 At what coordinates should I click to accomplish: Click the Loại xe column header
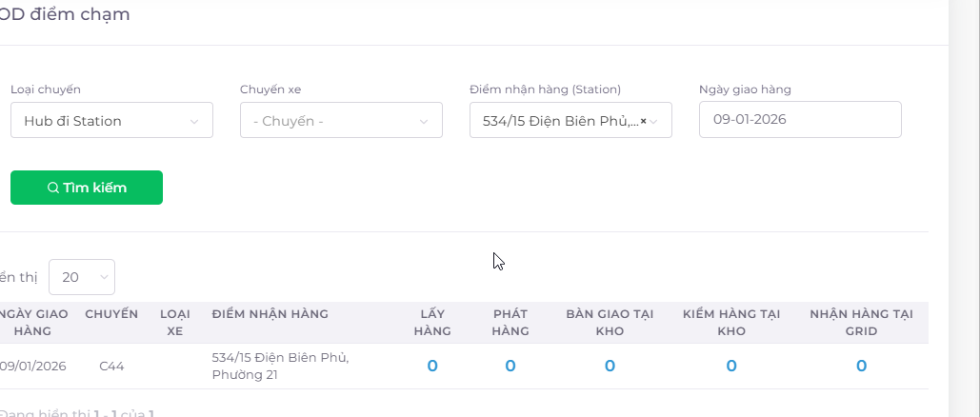click(174, 323)
